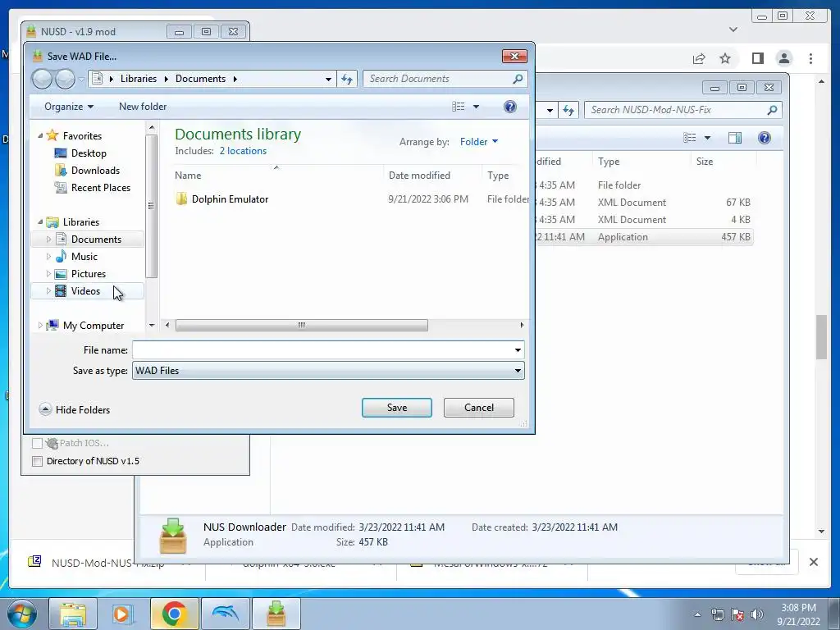Select Desktop under Favorites
This screenshot has width=840, height=630.
coord(89,153)
